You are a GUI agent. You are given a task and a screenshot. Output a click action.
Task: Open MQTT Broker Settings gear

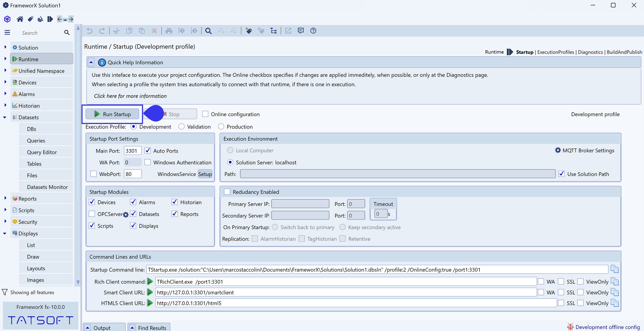[x=558, y=150]
